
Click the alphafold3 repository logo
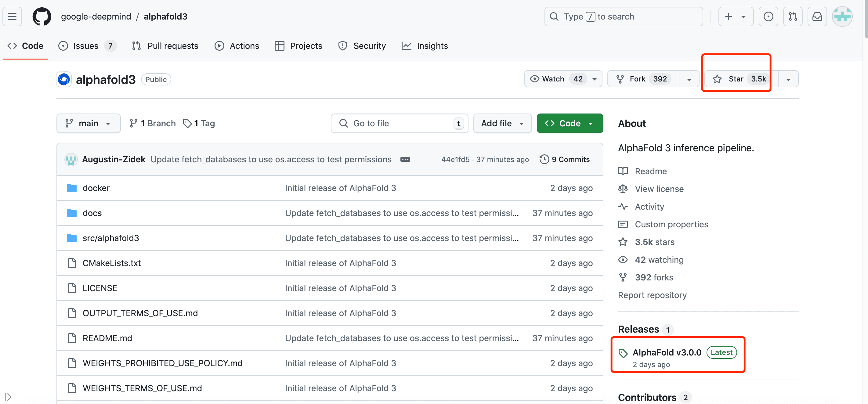point(64,80)
